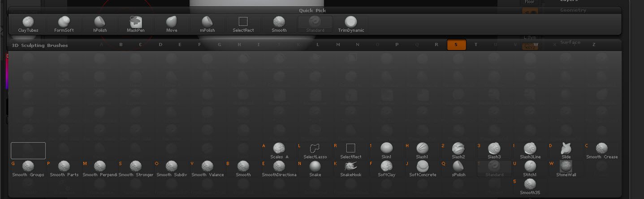Viewport: 644px width, 199px height.
Task: Choose the Smooth Parts brush
Action: click(x=64, y=169)
